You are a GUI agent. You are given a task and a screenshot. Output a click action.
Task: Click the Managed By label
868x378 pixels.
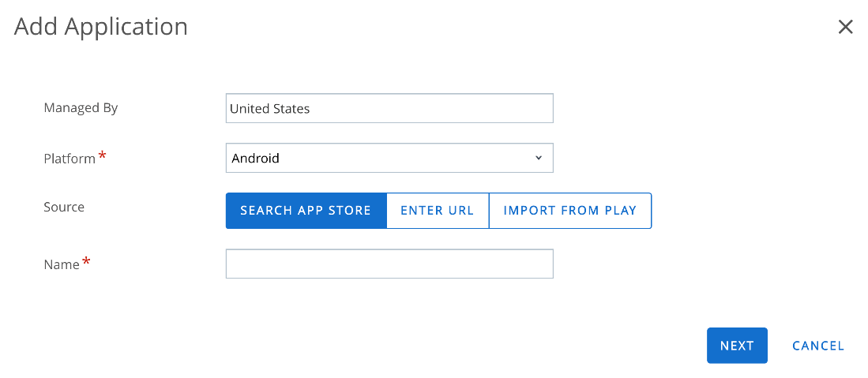click(81, 108)
